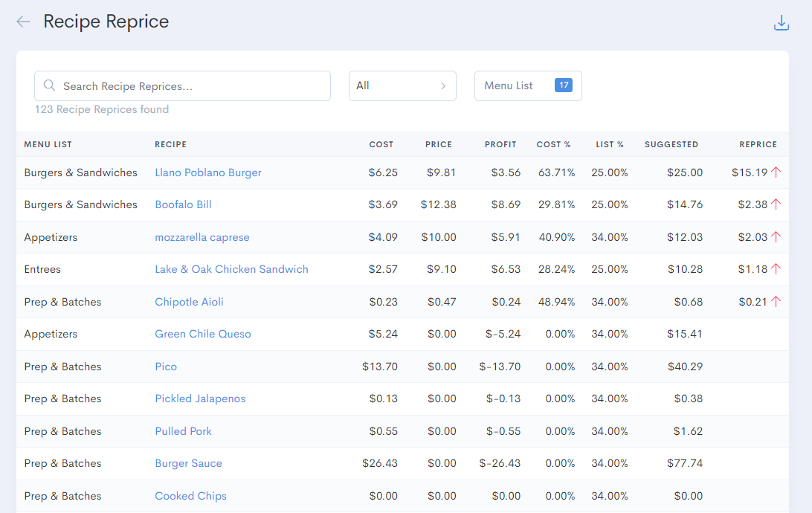Sort by the Profit column header
812x513 pixels.
500,144
